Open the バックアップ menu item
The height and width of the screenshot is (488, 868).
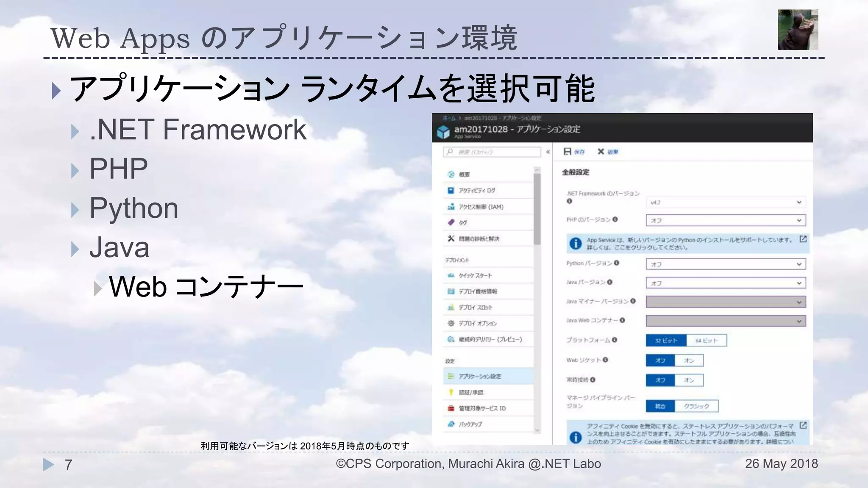[x=488, y=424]
